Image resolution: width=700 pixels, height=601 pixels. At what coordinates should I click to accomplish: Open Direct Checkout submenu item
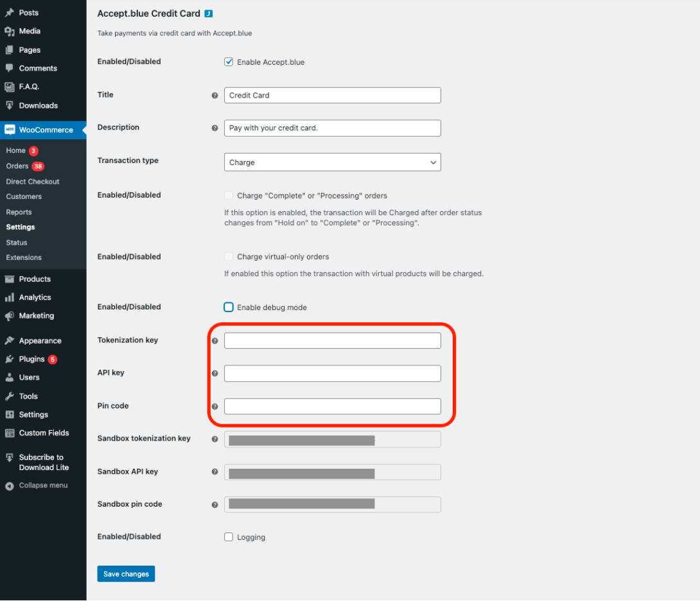click(x=33, y=182)
